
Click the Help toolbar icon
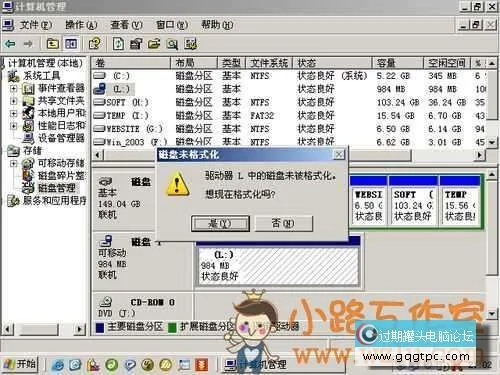click(95, 44)
